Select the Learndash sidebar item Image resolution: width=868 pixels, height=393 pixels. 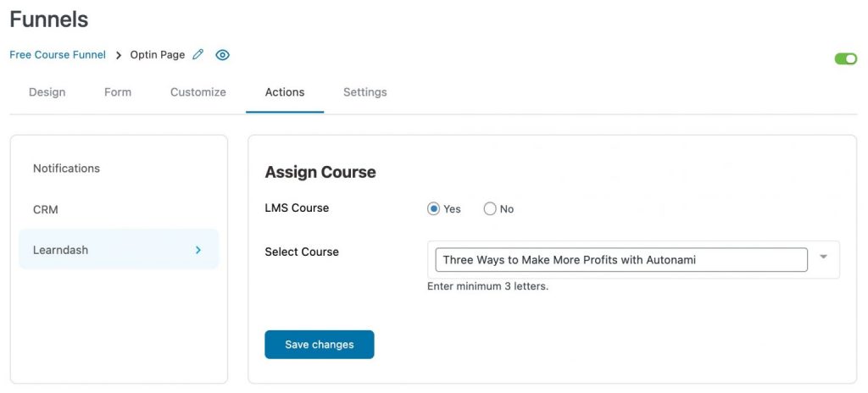point(119,250)
